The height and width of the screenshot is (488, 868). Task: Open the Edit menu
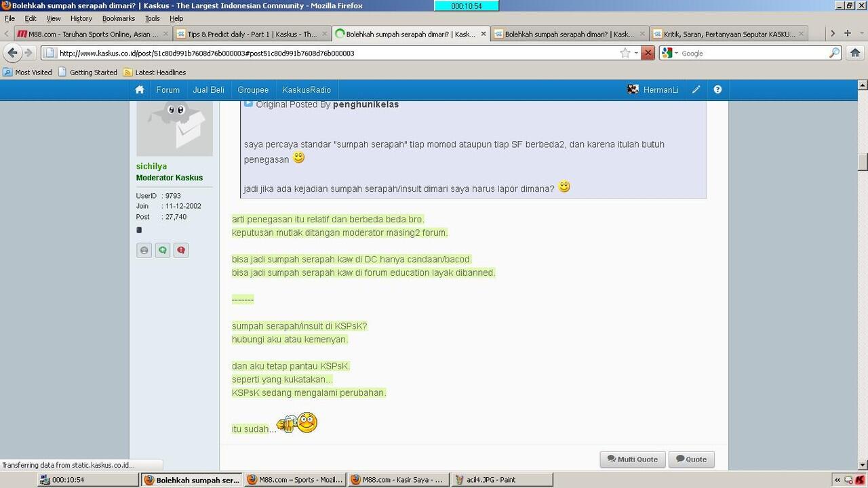pos(31,18)
